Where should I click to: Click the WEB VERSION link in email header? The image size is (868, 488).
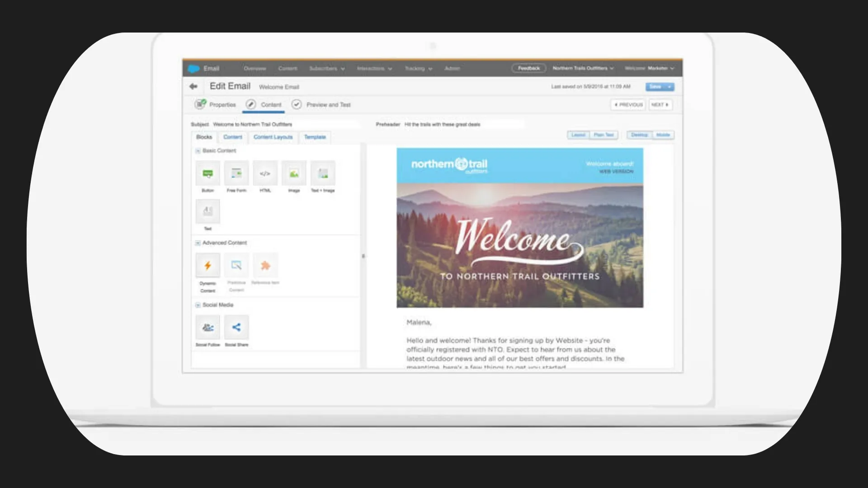(x=616, y=172)
